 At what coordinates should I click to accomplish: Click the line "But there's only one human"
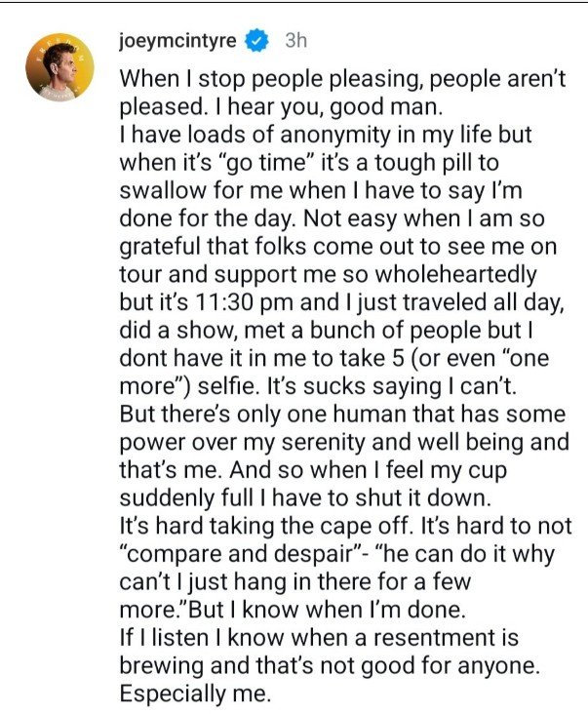[342, 415]
